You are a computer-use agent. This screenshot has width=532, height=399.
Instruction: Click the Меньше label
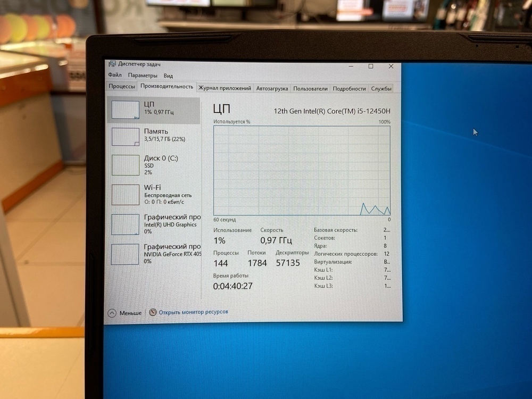pos(130,313)
